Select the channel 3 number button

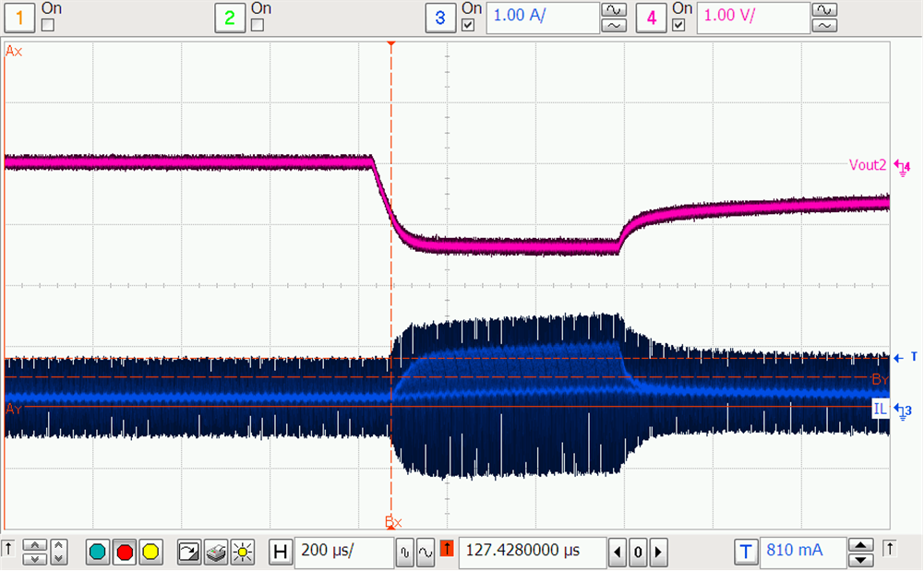click(440, 18)
